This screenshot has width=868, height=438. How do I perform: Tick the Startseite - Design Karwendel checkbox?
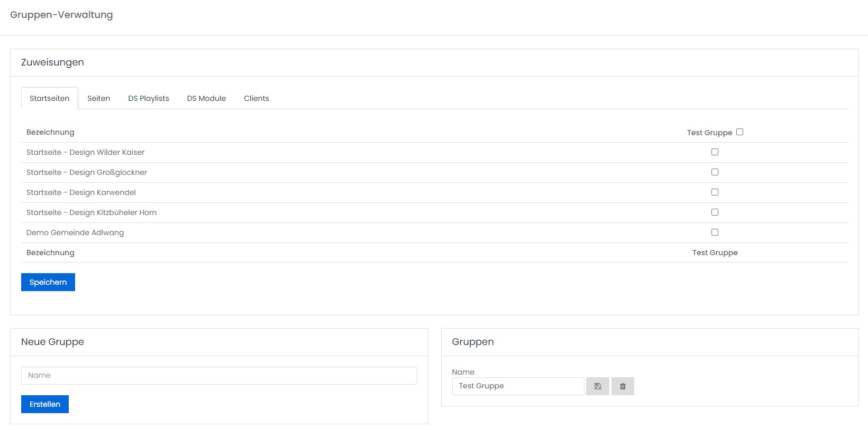715,192
